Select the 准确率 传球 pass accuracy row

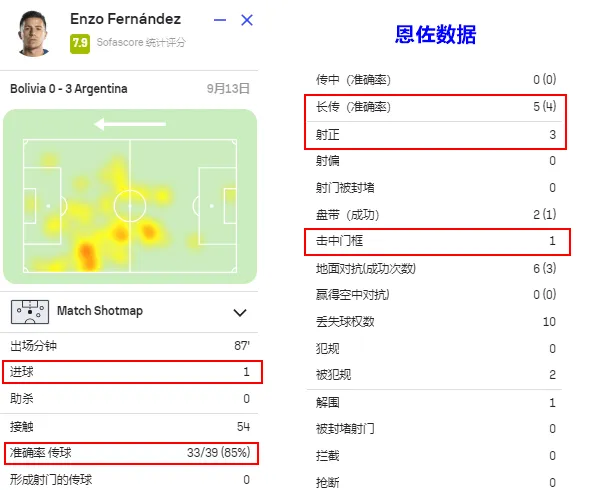point(132,453)
